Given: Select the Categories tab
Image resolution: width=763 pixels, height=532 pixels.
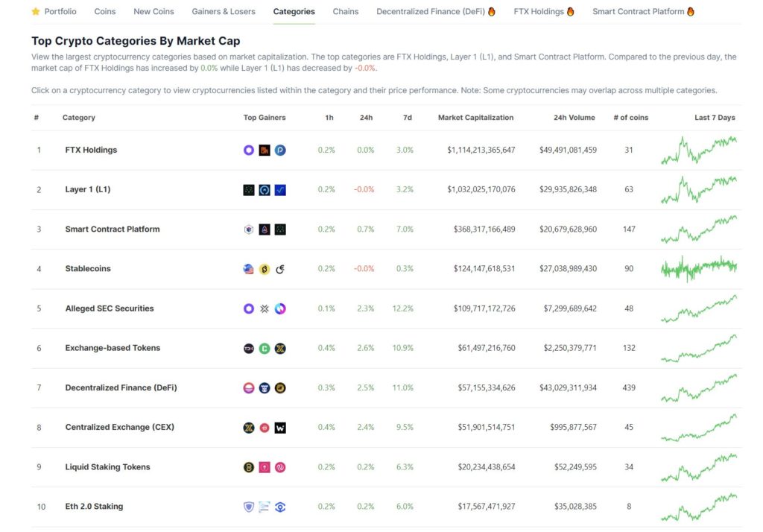Looking at the screenshot, I should 294,11.
